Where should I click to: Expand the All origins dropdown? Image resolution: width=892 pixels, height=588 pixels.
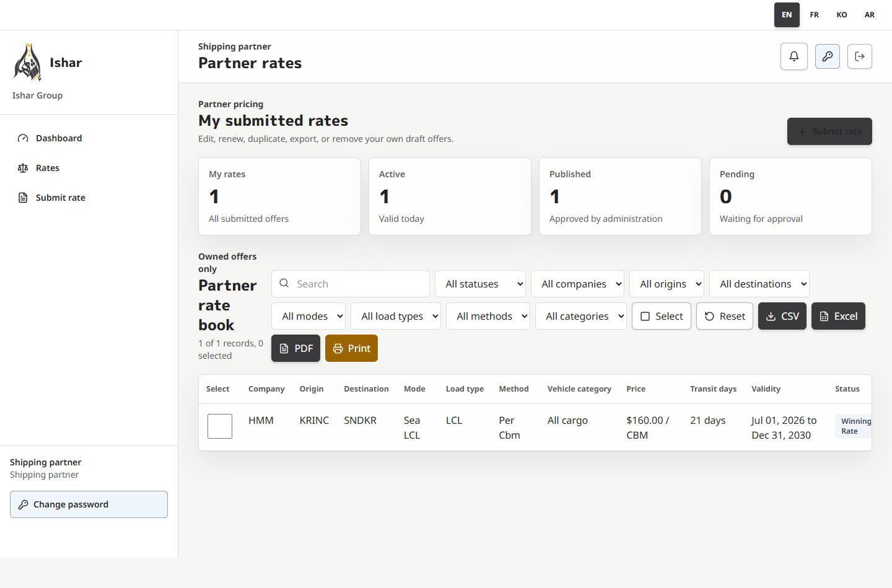tap(667, 284)
